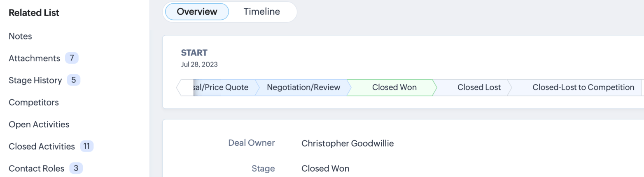View the Closed Activities related list

click(42, 146)
